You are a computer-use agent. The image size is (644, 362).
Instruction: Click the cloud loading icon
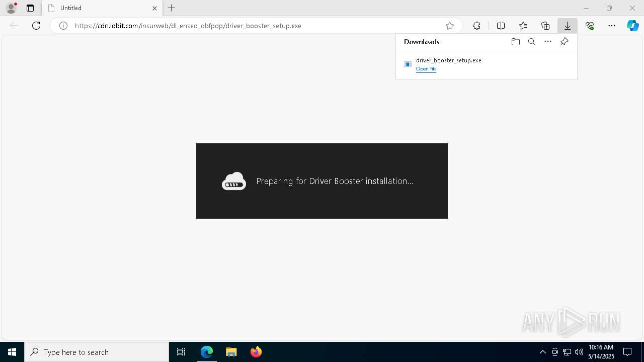[234, 181]
